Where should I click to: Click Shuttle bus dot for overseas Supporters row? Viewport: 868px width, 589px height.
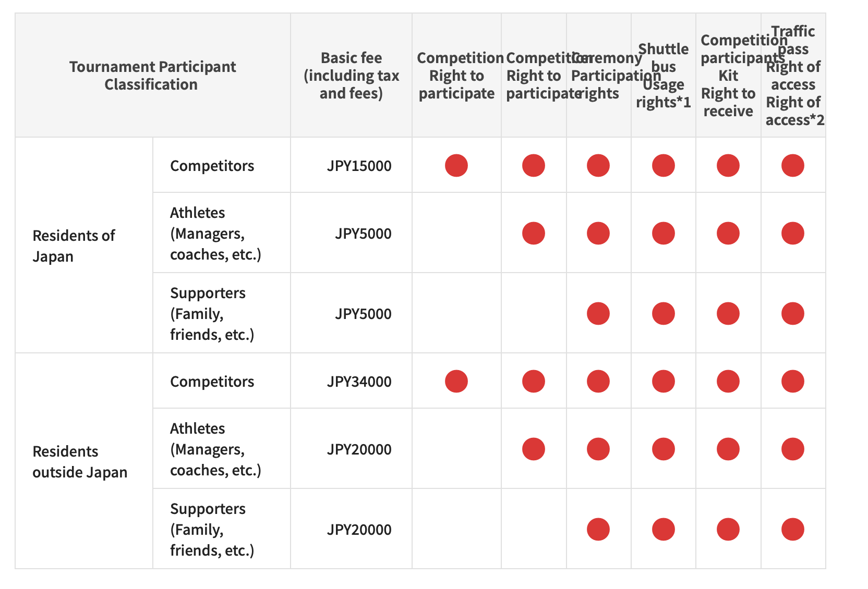[x=663, y=530]
